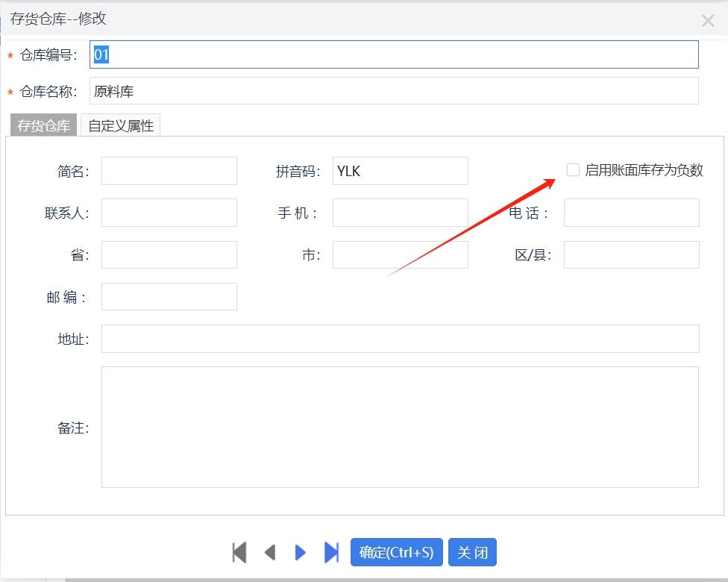Focus the 市 input field
The width and height of the screenshot is (728, 582).
tap(401, 254)
